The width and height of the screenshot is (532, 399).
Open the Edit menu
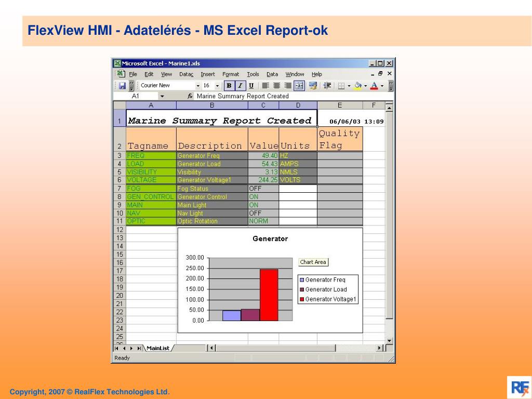(x=149, y=74)
